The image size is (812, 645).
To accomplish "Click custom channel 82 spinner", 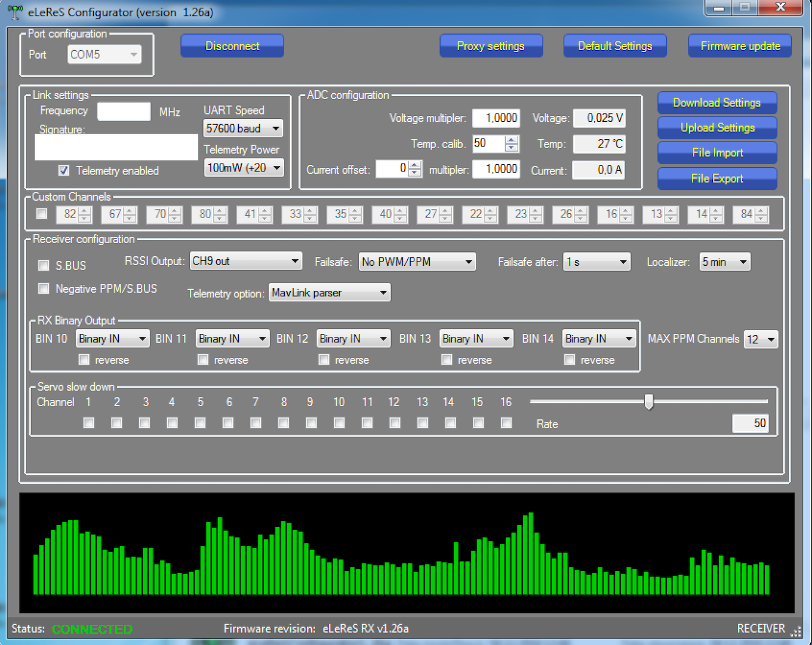I will (x=85, y=214).
